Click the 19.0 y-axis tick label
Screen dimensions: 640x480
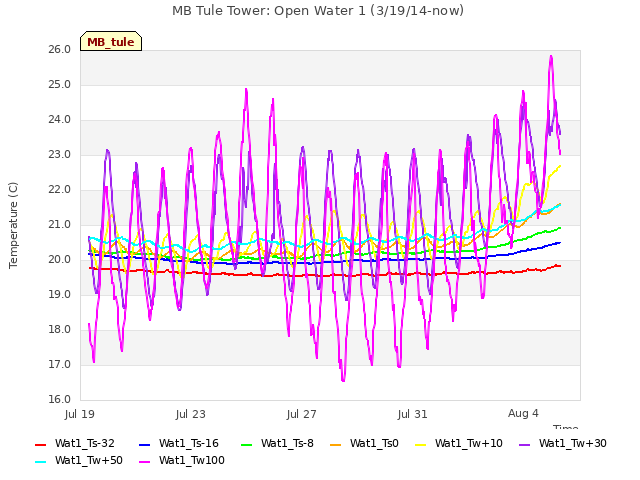[60, 295]
